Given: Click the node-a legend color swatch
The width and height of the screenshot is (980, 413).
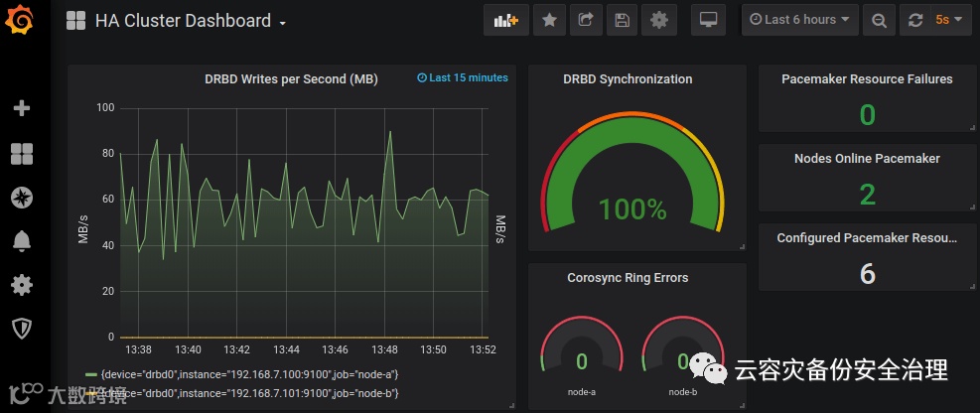Looking at the screenshot, I should pos(90,375).
